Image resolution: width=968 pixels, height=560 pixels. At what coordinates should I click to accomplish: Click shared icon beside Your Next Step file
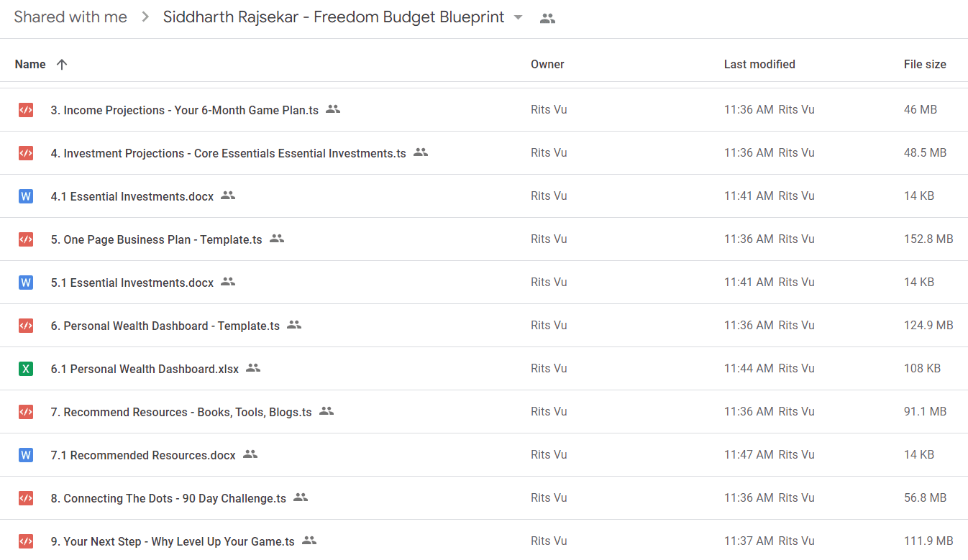point(309,541)
